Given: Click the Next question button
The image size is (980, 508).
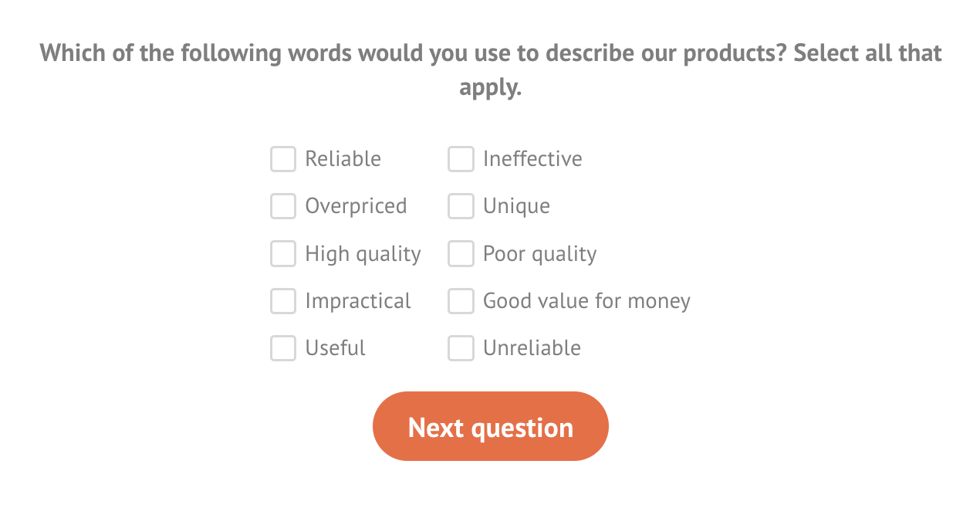Looking at the screenshot, I should tap(490, 426).
